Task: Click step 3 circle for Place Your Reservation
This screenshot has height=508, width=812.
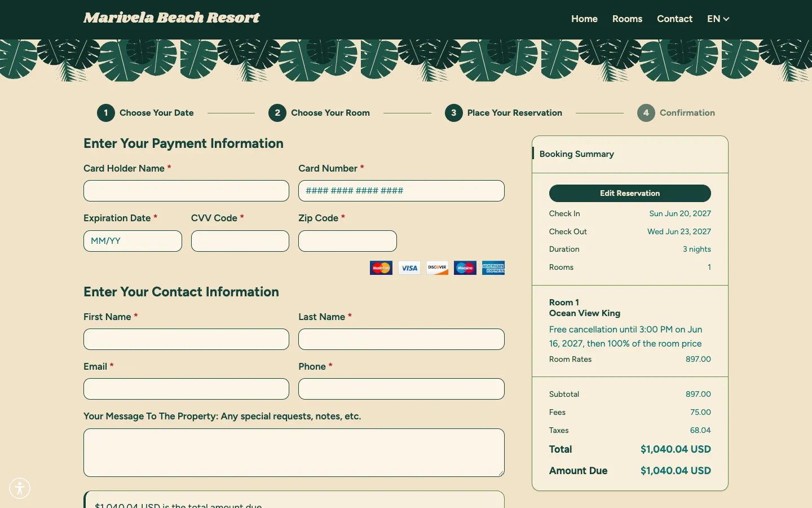Action: click(x=453, y=113)
